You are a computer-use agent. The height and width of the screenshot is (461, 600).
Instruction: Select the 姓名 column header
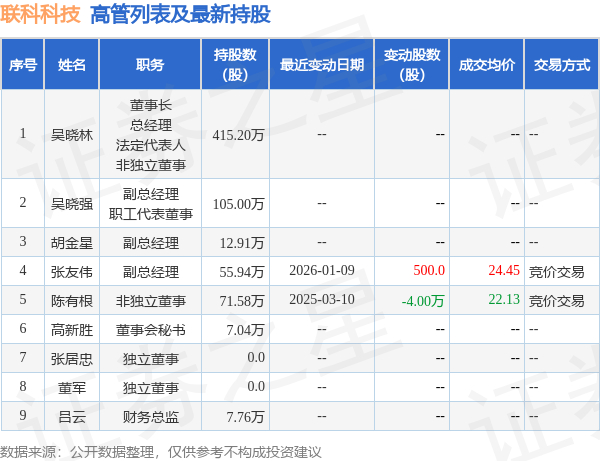72,65
